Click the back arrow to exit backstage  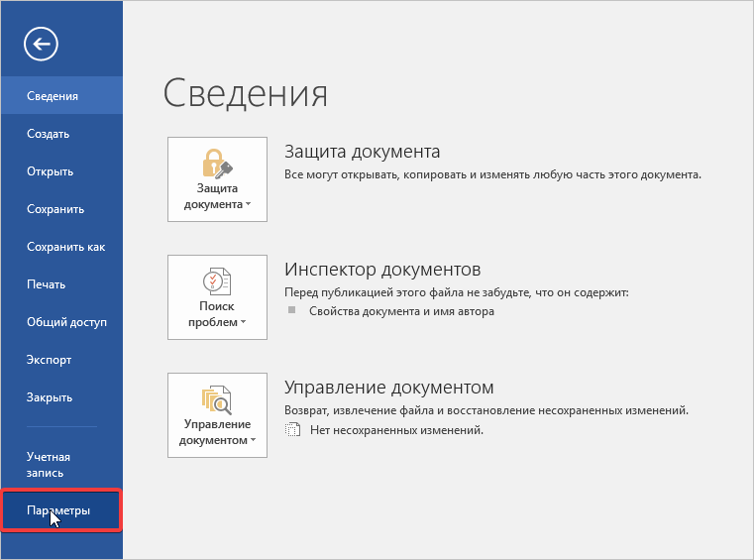coord(44,44)
